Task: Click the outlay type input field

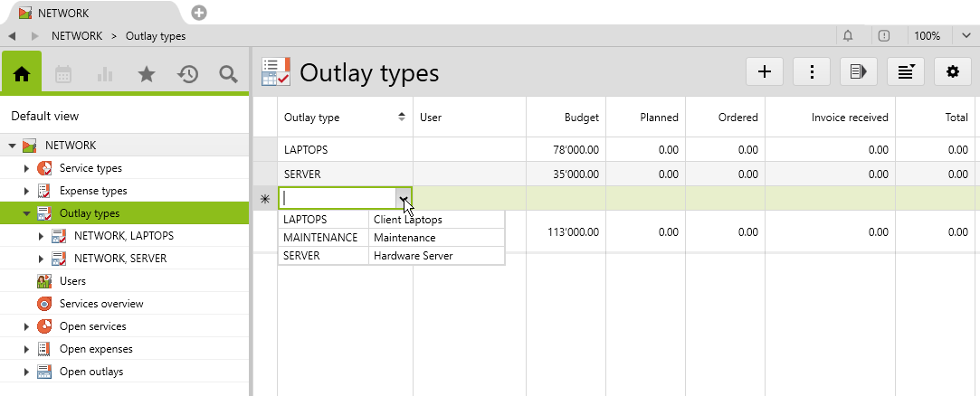Action: click(x=337, y=198)
